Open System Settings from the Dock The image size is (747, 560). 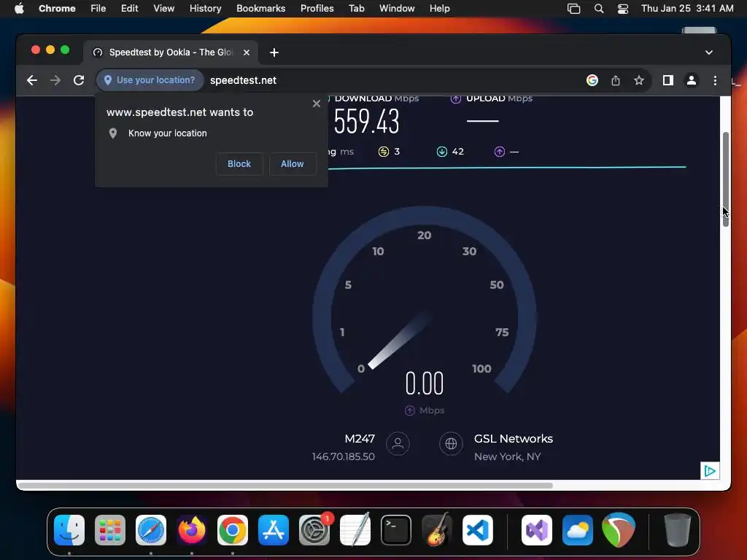click(x=314, y=530)
